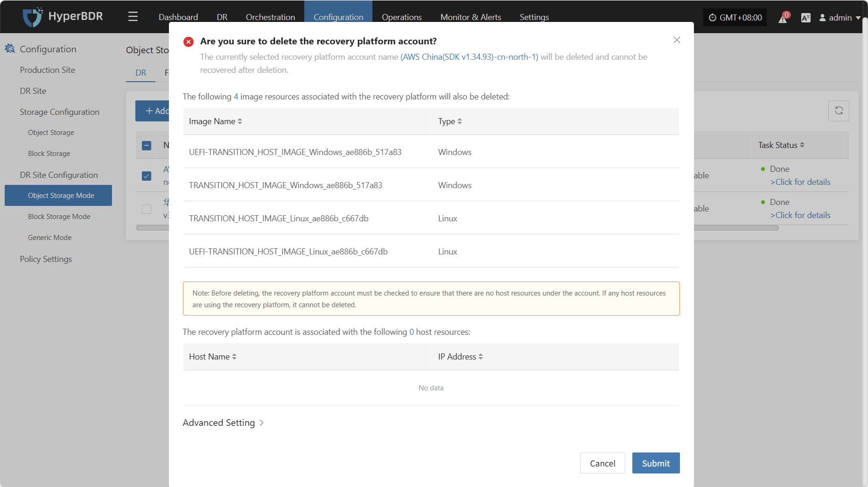Open first row Click for details link
Viewport: 868px width, 487px height.
pyautogui.click(x=800, y=182)
